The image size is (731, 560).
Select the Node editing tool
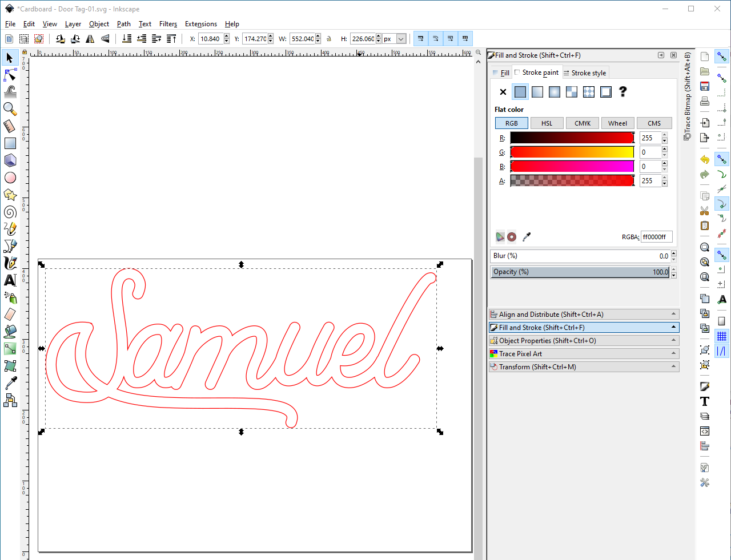pos(10,75)
